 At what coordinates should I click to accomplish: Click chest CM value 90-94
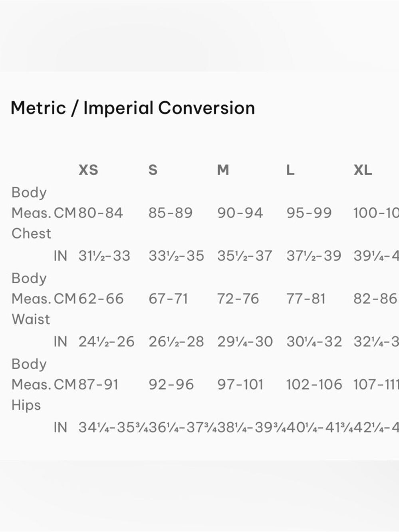coord(240,213)
